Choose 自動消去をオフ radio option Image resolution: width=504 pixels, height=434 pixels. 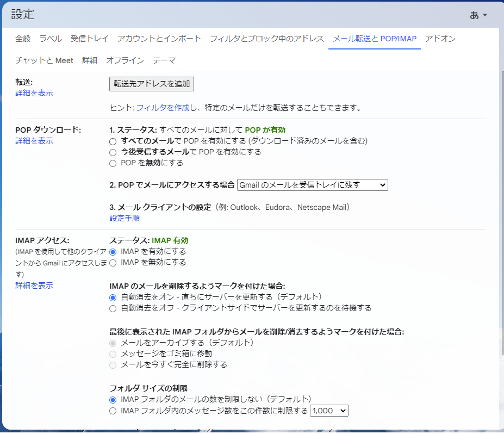[113, 308]
